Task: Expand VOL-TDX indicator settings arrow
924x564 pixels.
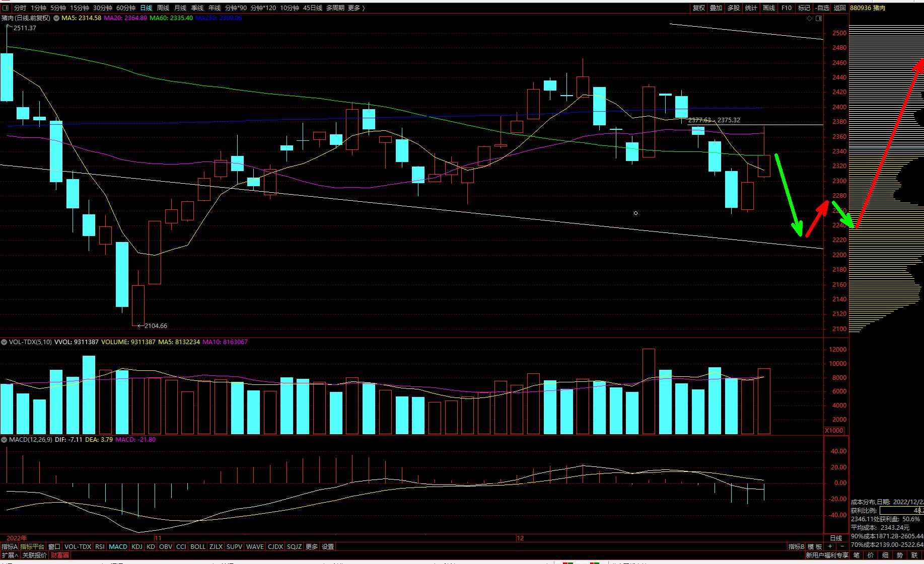Action: coord(4,342)
